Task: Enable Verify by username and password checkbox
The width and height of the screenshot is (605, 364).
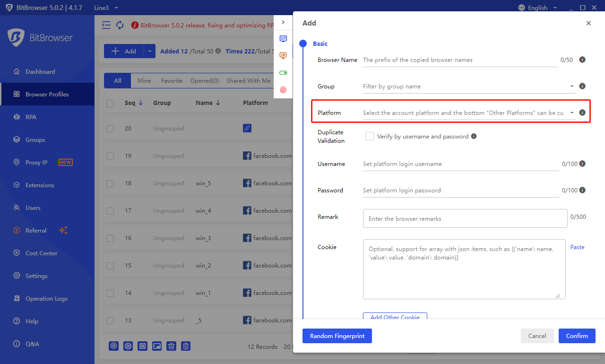Action: pos(370,136)
